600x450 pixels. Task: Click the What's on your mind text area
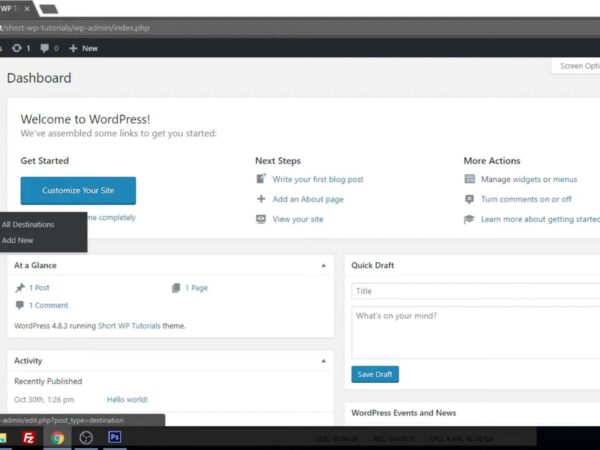click(476, 333)
